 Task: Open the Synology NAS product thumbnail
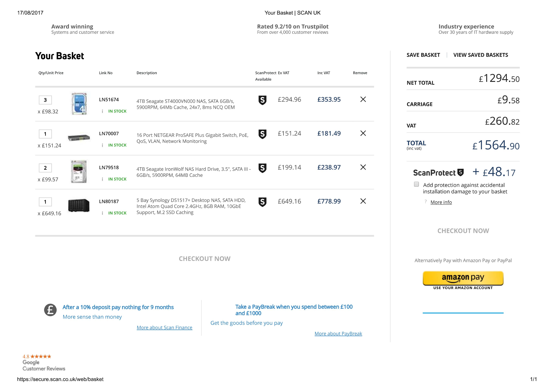[x=79, y=205]
